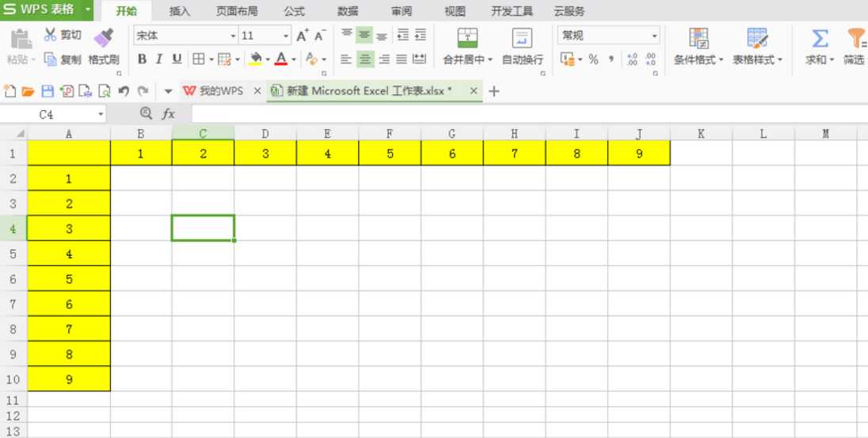Click the print icon in quick toolbar
868x438 pixels.
tap(85, 91)
